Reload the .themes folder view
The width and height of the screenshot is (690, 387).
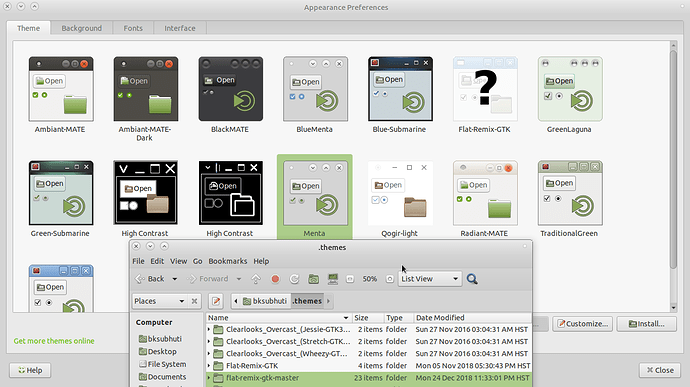(x=294, y=279)
